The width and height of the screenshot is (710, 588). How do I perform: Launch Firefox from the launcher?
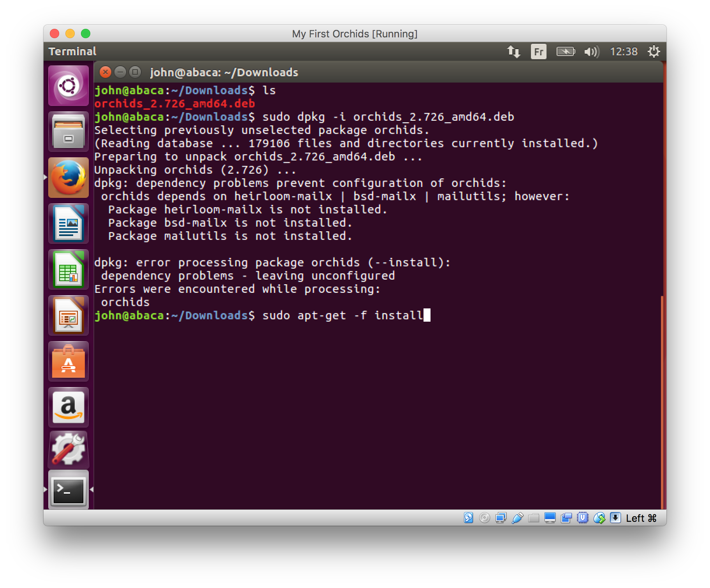[68, 178]
